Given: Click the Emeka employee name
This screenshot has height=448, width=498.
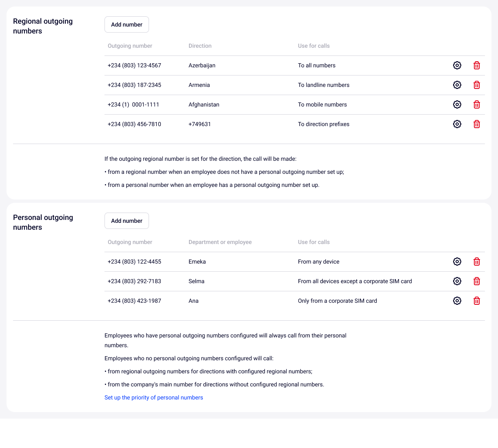Looking at the screenshot, I should pyautogui.click(x=197, y=262).
